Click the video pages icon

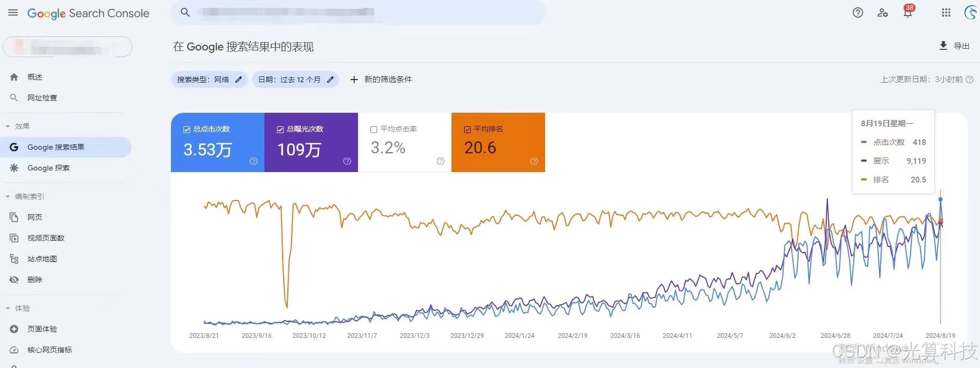(14, 238)
